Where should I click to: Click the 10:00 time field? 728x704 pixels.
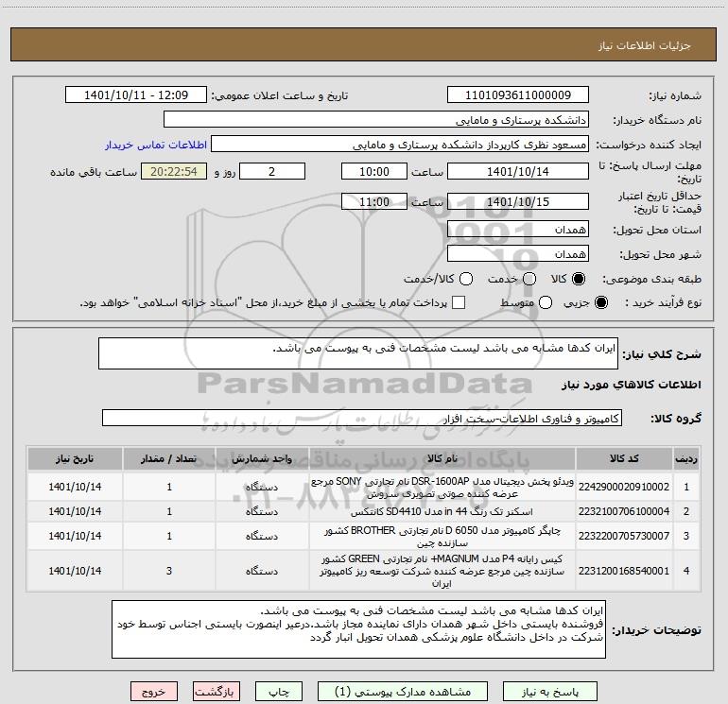click(x=374, y=171)
